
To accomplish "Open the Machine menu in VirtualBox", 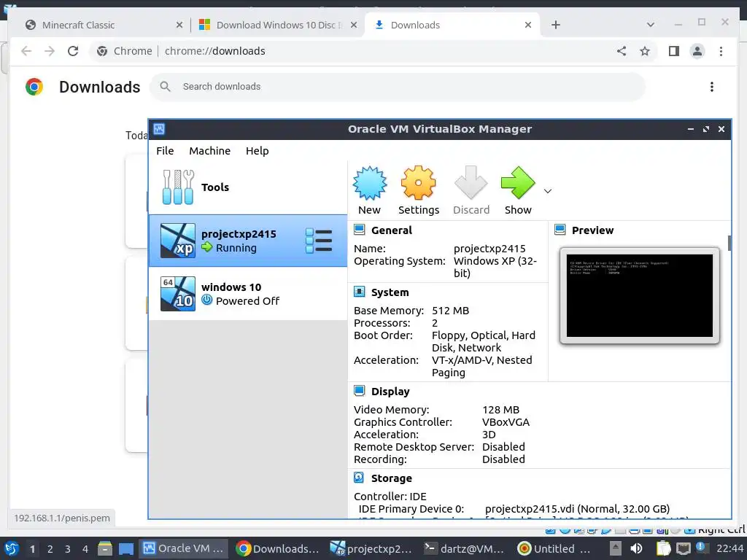I will pyautogui.click(x=209, y=151).
